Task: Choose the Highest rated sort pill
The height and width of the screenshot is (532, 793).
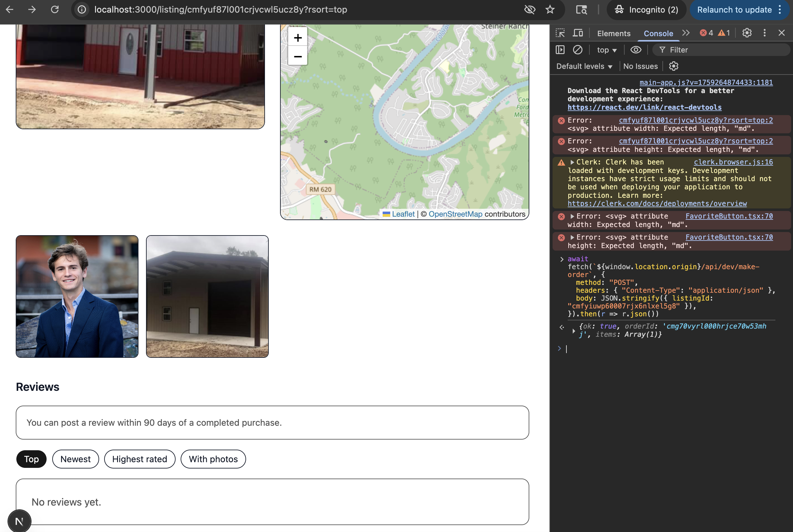Action: (139, 459)
